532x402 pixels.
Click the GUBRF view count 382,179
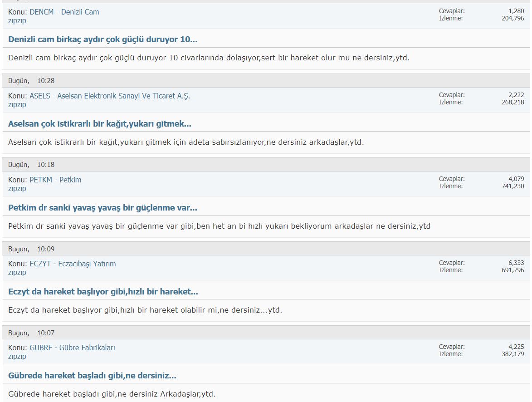pos(512,354)
